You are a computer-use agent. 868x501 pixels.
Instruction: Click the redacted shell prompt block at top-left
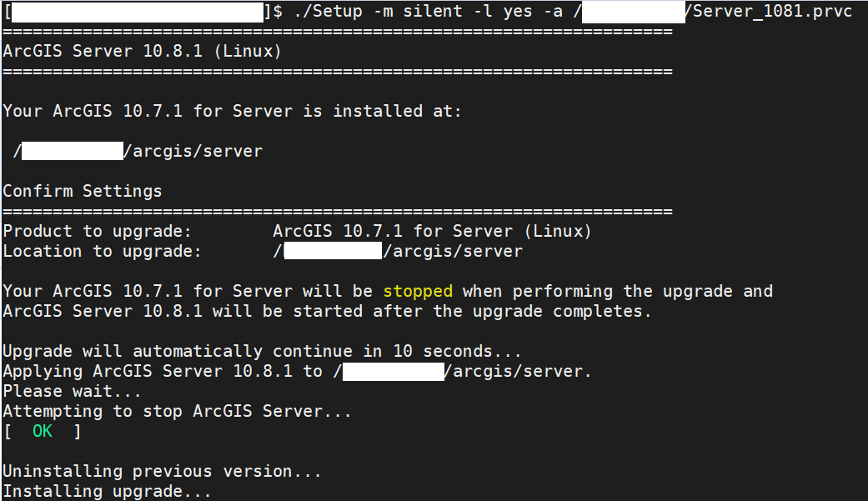click(137, 13)
